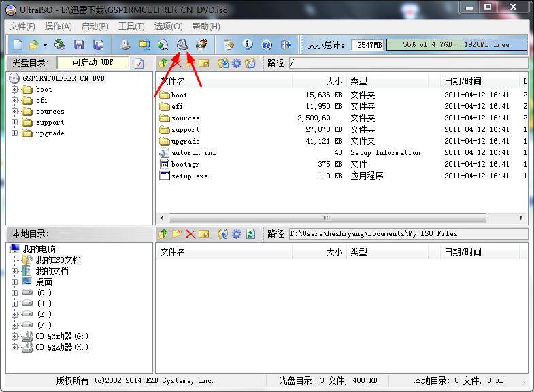Image resolution: width=534 pixels, height=392 pixels.
Task: Click the local pane Rename icon
Action: tap(204, 234)
